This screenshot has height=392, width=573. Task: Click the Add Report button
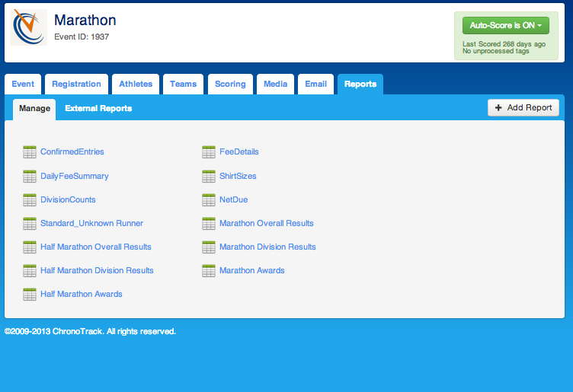[523, 107]
